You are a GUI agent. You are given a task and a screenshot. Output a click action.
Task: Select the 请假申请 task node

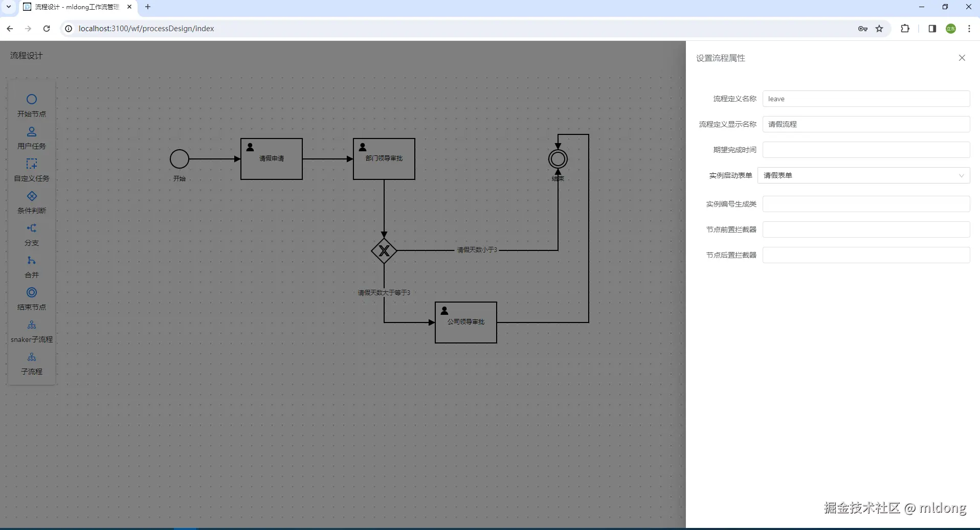272,159
